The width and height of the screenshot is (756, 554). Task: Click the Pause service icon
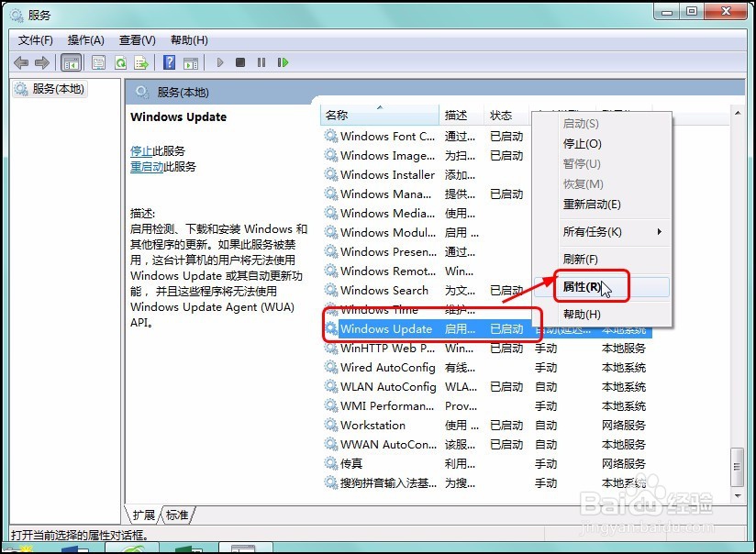261,62
